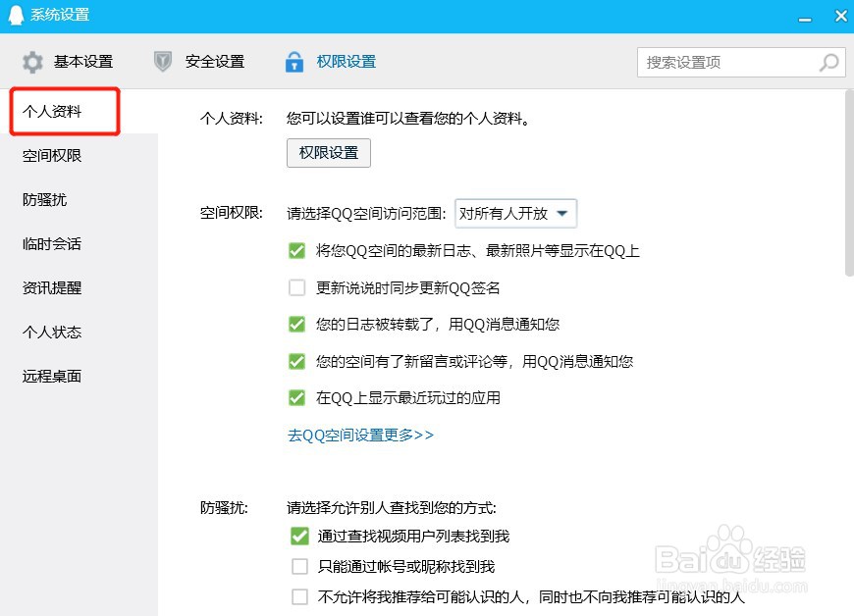Open 防骚扰 in the sidebar
854x616 pixels.
pyautogui.click(x=44, y=200)
